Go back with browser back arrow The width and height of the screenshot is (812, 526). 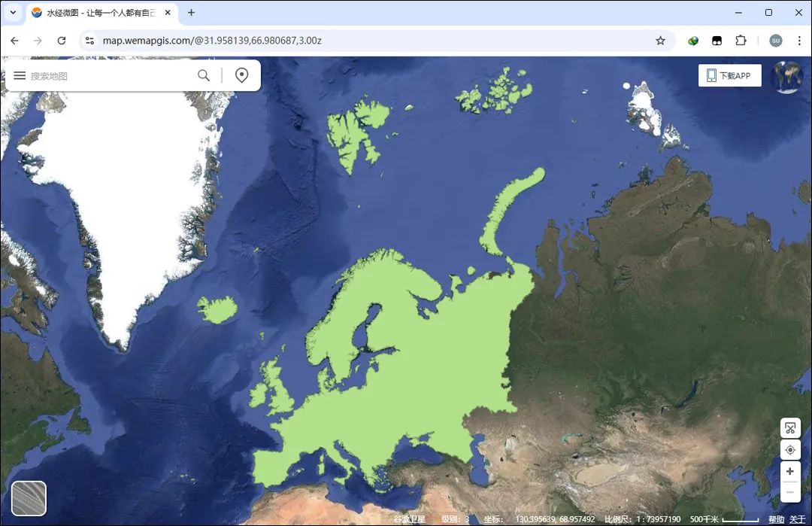pos(14,41)
